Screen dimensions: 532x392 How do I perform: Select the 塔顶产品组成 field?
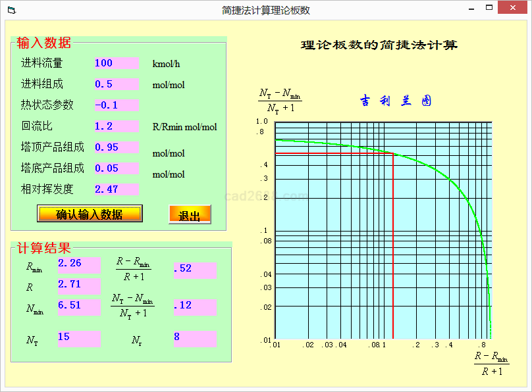tap(116, 147)
